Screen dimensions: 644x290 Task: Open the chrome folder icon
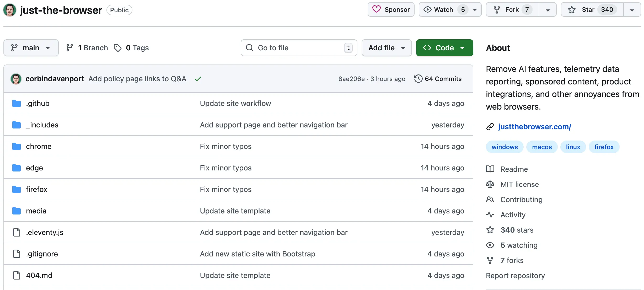click(x=17, y=146)
